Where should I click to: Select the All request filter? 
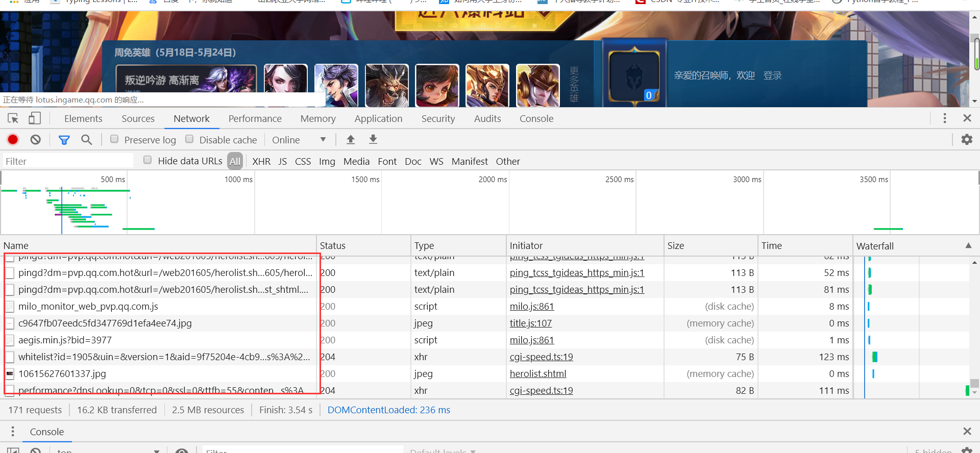(235, 161)
